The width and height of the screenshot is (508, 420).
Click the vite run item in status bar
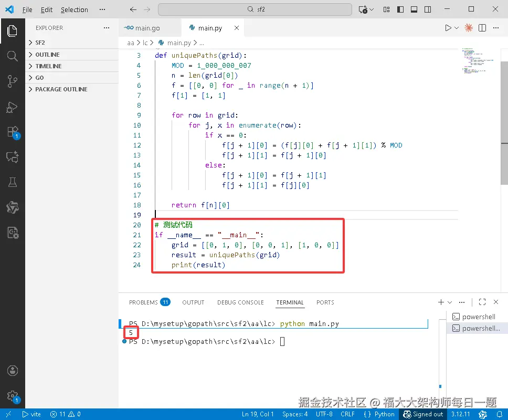coord(31,414)
